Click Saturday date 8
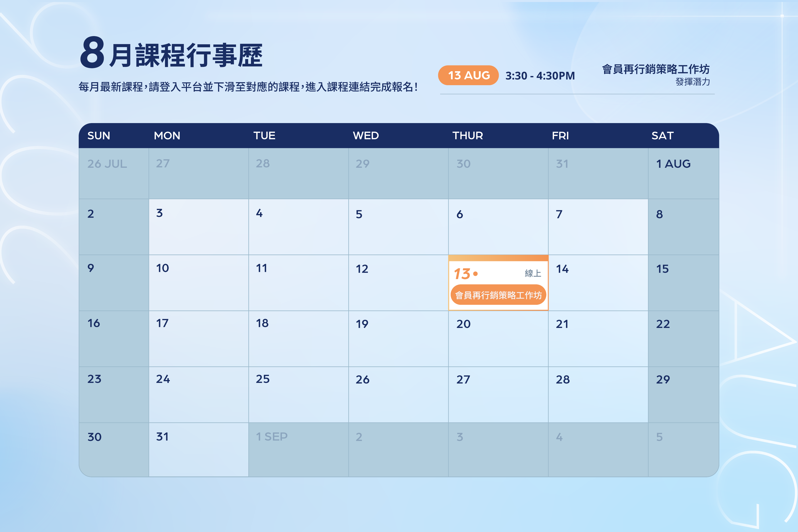 [659, 214]
